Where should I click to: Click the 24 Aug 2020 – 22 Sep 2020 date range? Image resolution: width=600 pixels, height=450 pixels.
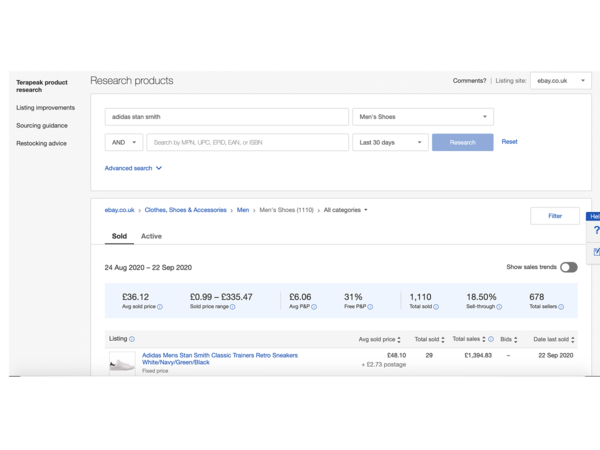coord(148,267)
